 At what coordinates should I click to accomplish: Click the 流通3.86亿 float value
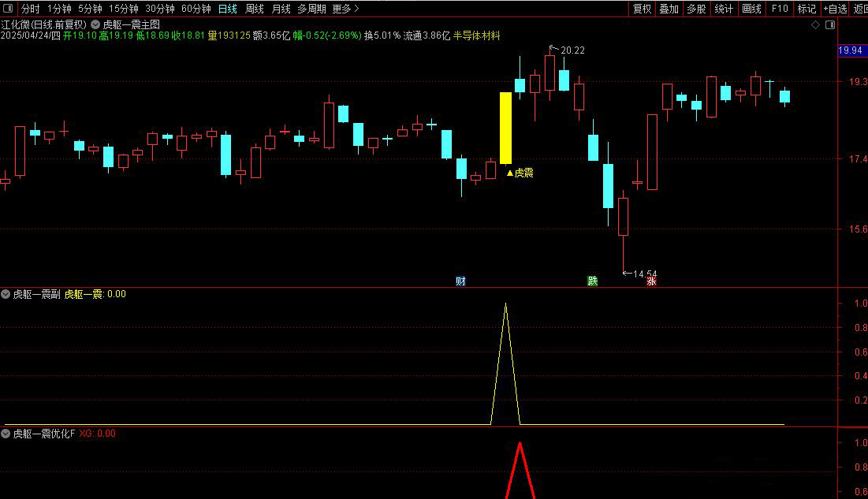pos(427,35)
